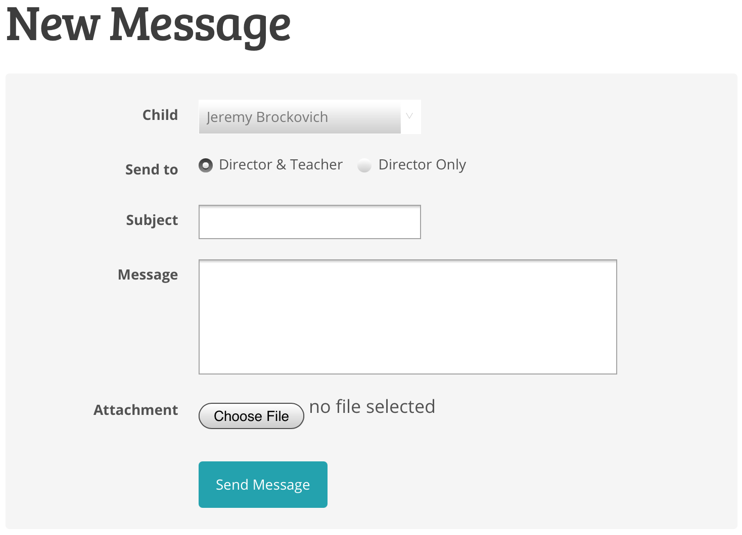
Task: Click empty gray area right of Send Message
Action: [530, 485]
